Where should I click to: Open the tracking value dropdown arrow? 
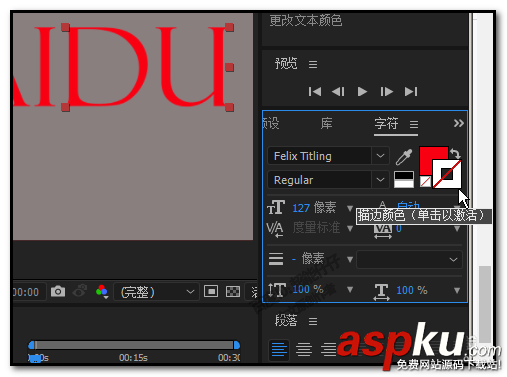[457, 229]
